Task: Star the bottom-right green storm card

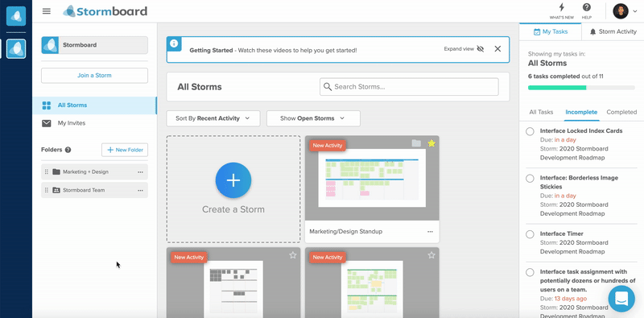Action: coord(431,255)
